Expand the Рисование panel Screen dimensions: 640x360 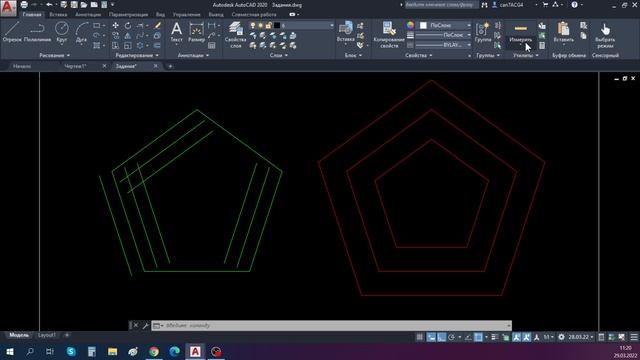click(x=54, y=55)
